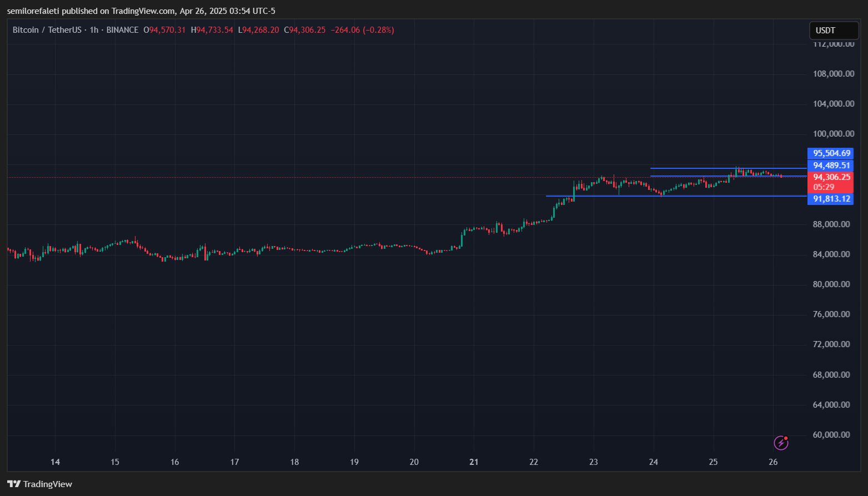Open the quick actions lightning icon
Viewport: 868px width, 496px height.
click(x=782, y=443)
